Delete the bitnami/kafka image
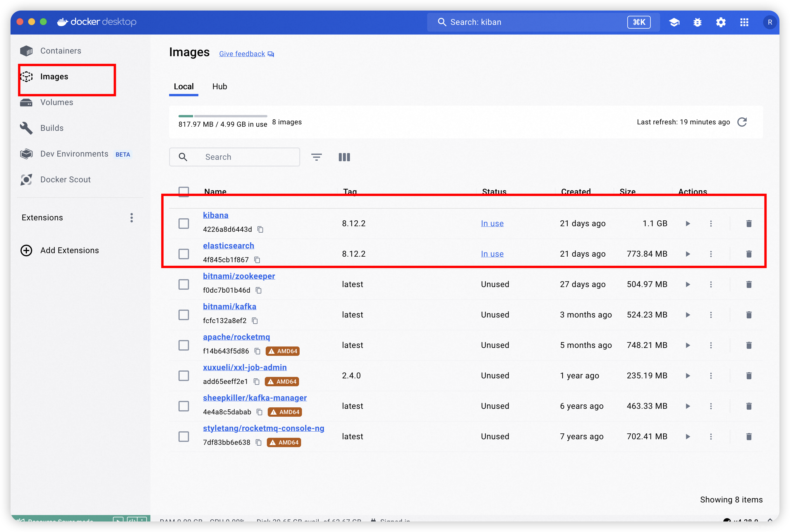The image size is (790, 532). pos(749,315)
